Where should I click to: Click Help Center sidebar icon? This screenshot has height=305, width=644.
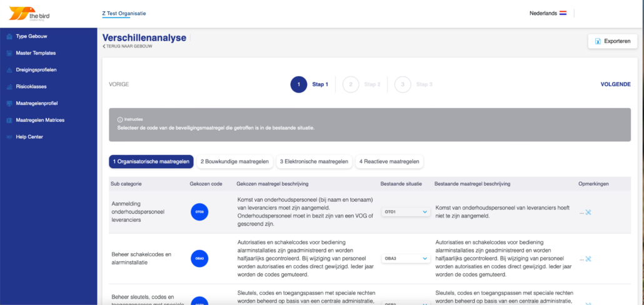(9, 137)
